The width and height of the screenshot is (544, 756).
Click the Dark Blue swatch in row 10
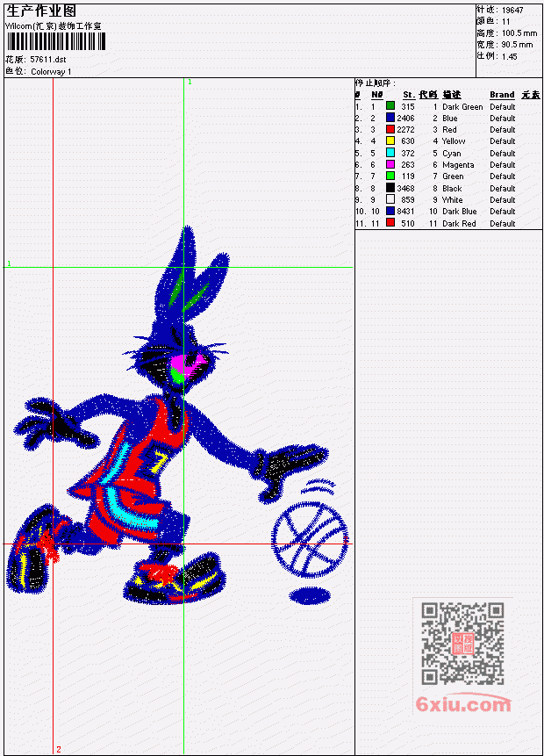(390, 212)
